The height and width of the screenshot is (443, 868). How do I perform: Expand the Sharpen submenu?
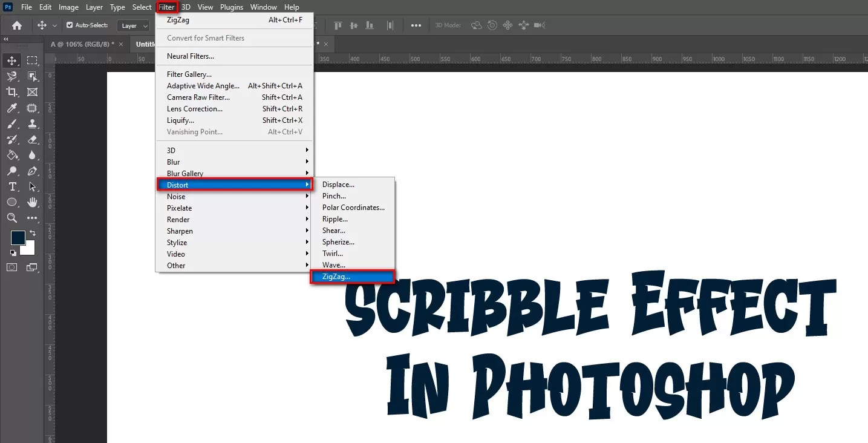click(x=235, y=231)
